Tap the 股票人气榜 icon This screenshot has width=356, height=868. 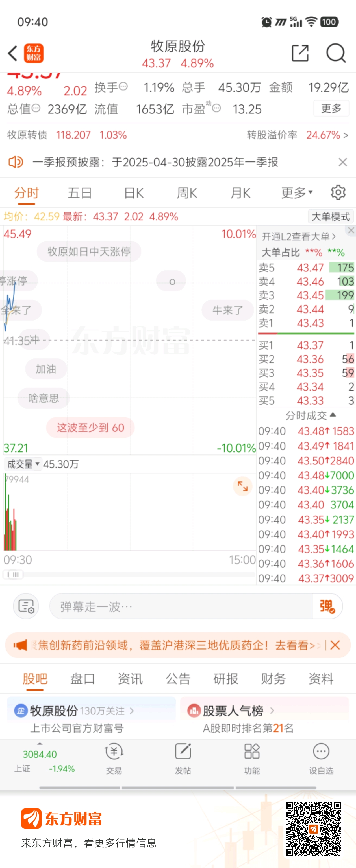click(194, 711)
